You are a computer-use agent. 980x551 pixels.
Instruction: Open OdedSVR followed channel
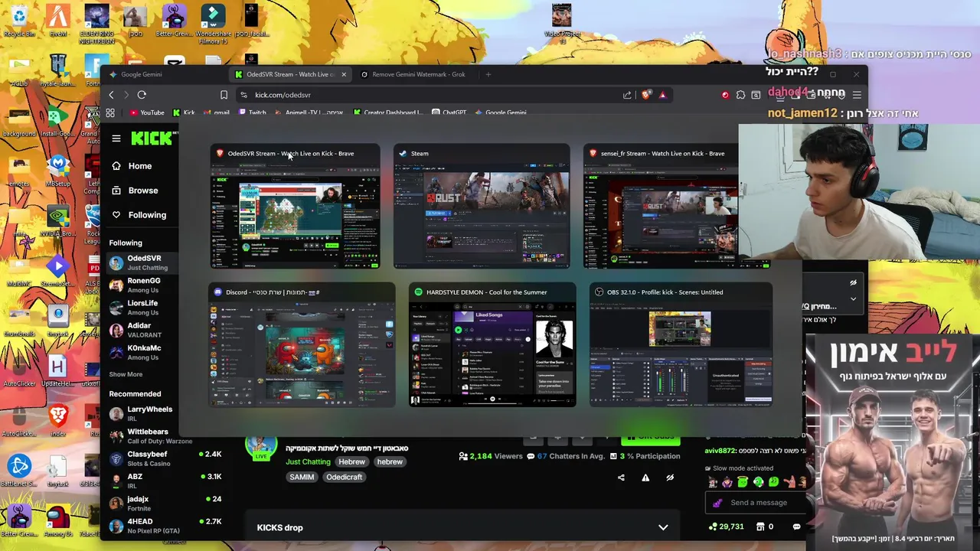pyautogui.click(x=142, y=263)
